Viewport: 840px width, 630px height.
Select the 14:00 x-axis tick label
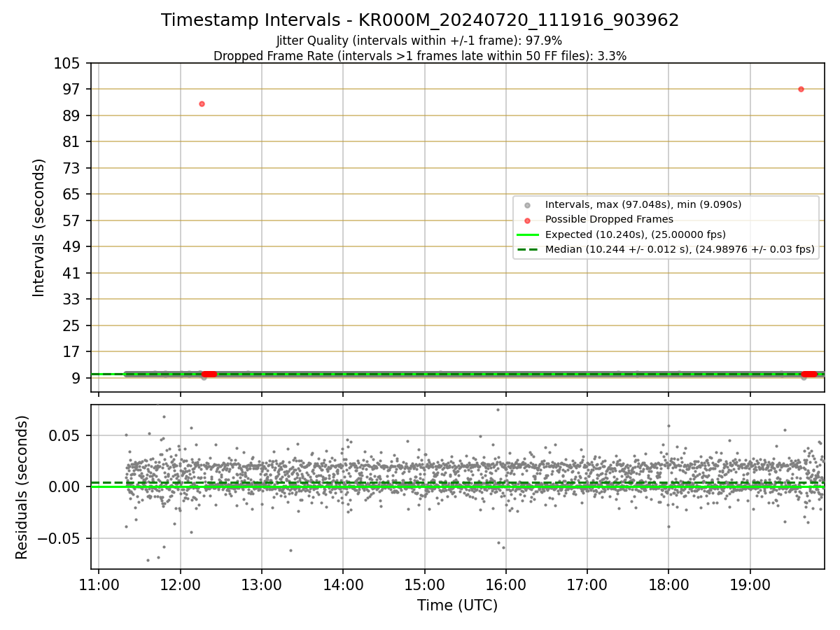[x=343, y=586]
